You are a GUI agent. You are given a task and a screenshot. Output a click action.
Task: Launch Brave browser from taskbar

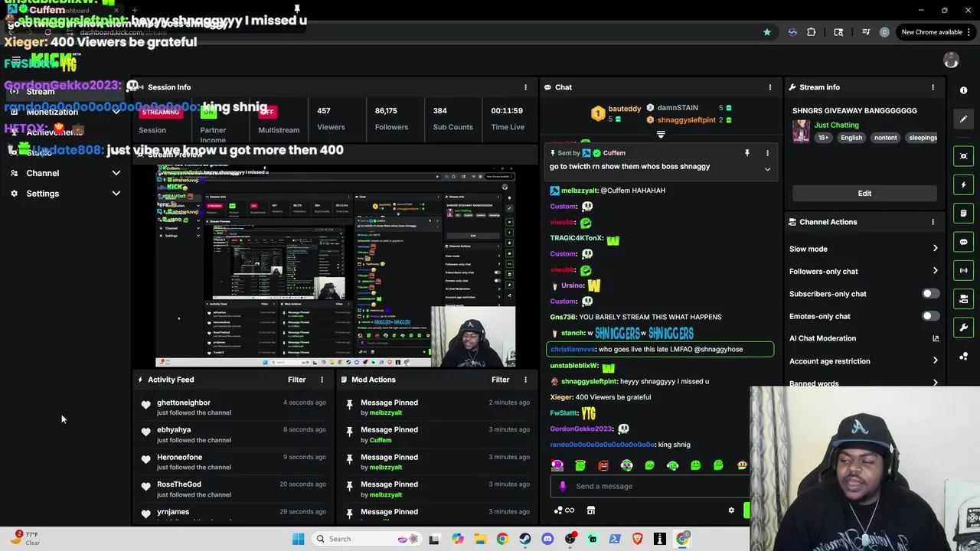[x=637, y=539]
